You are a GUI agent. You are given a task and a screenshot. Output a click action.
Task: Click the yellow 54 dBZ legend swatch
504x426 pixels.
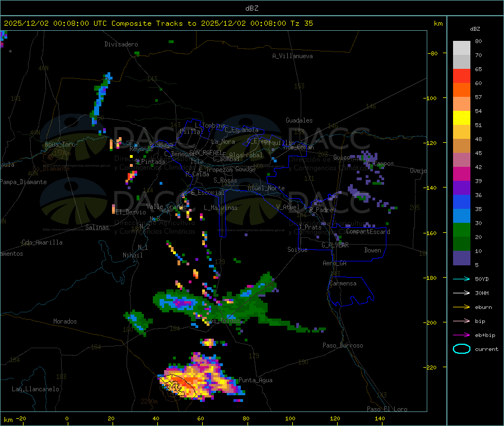click(x=461, y=118)
